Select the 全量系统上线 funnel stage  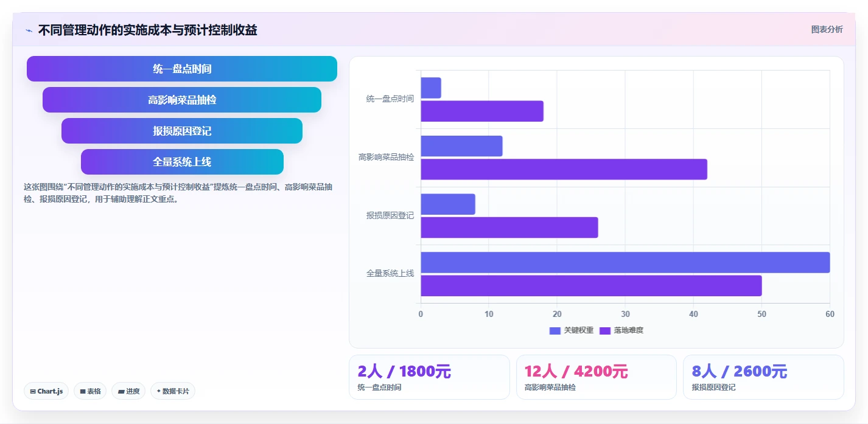point(182,162)
